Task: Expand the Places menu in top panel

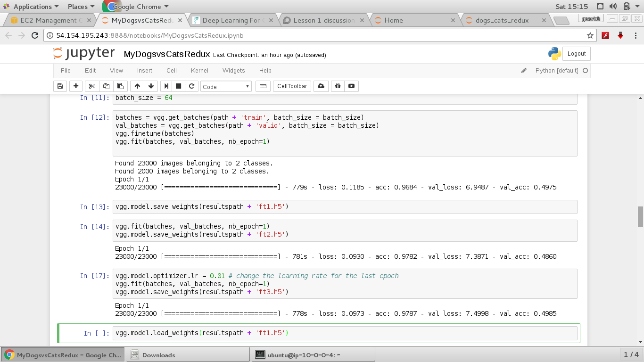Action: [81, 7]
